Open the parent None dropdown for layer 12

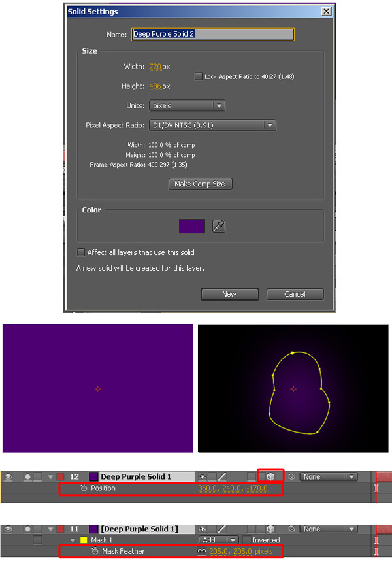[x=329, y=476]
